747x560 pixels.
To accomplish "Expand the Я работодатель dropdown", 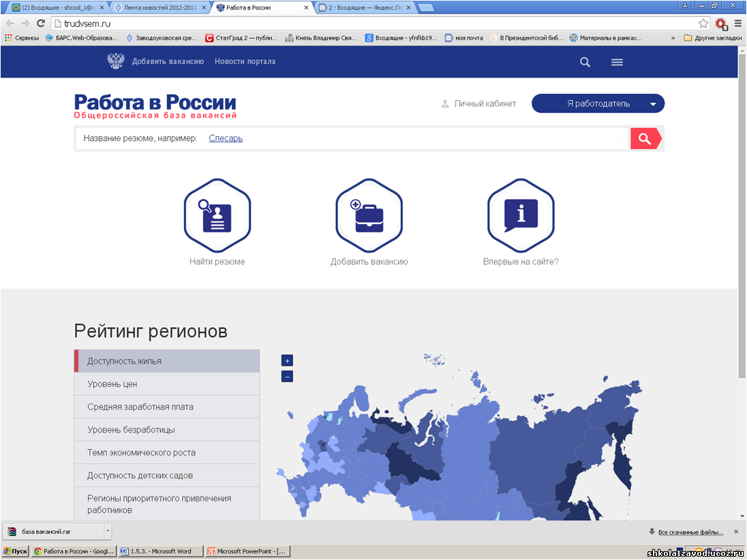I will point(598,104).
